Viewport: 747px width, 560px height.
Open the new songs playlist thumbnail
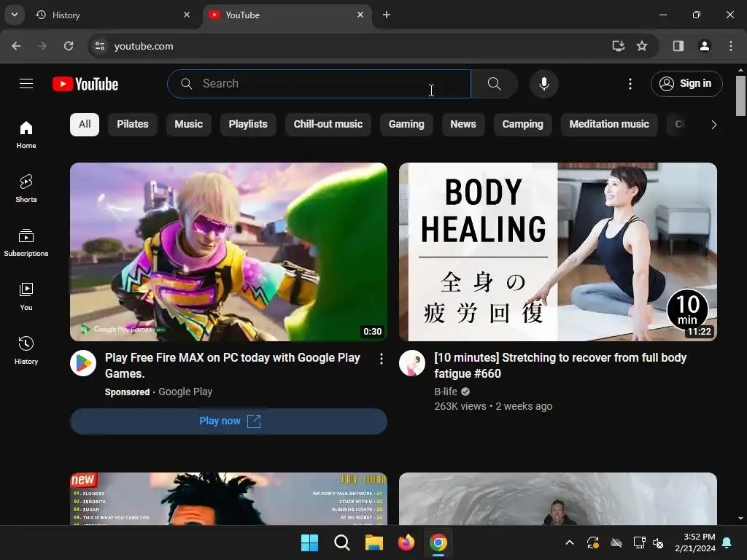click(x=228, y=499)
